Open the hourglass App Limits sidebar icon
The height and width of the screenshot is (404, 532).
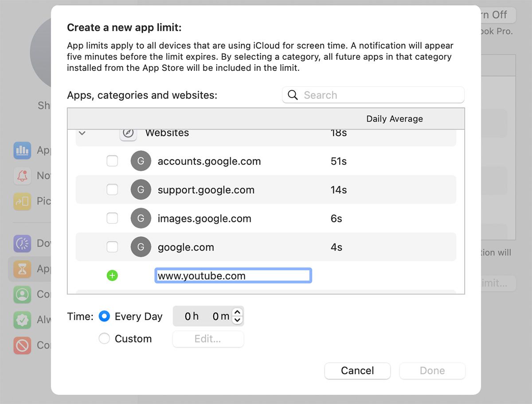22,268
